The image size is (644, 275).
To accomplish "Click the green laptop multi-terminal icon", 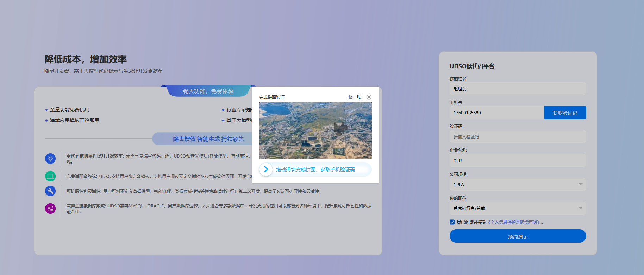I will coord(50,176).
